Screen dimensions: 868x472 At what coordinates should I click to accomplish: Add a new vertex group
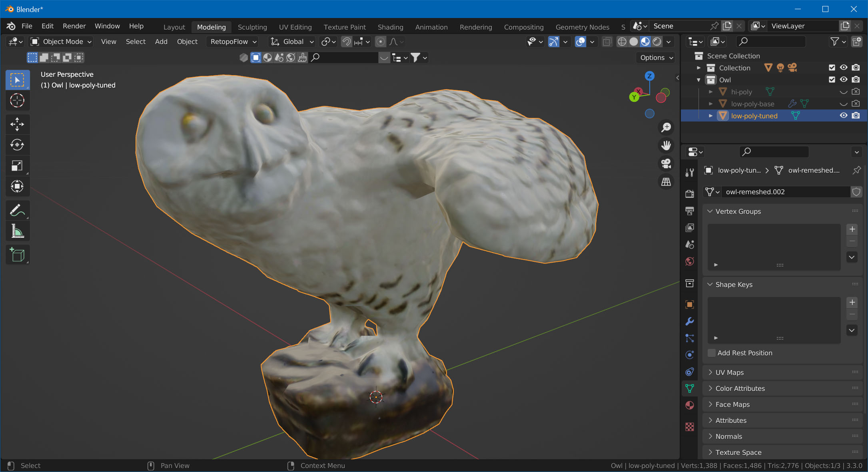pos(852,229)
